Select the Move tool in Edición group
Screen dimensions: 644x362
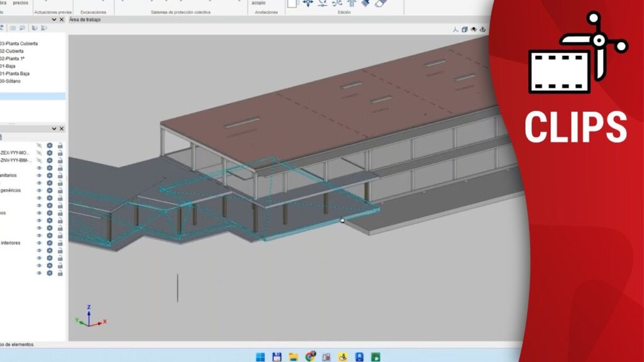(308, 3)
